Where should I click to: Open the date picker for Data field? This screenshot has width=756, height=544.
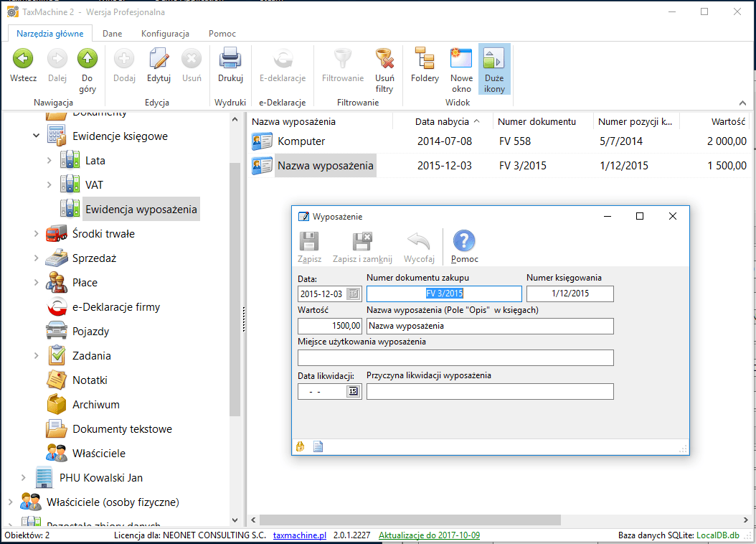coord(353,294)
